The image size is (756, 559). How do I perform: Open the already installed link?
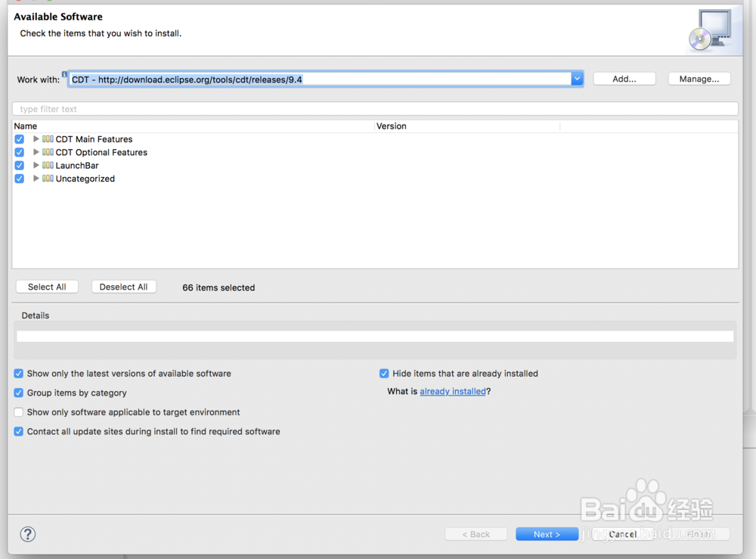tap(453, 391)
